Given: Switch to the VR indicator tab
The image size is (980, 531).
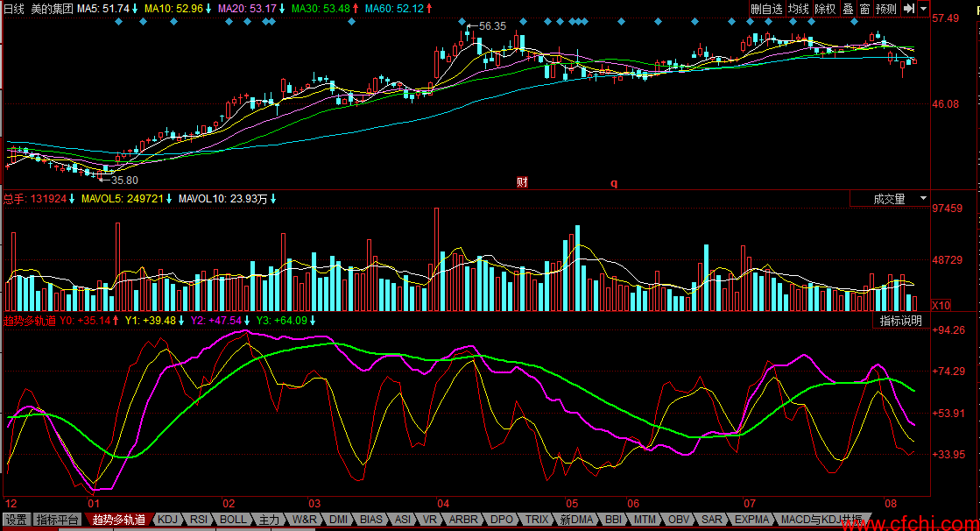Looking at the screenshot, I should pyautogui.click(x=429, y=520).
